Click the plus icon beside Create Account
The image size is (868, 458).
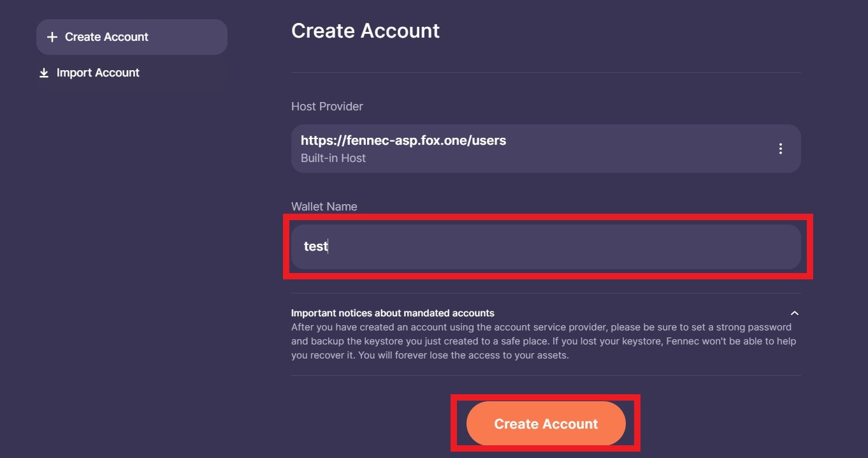coord(52,38)
